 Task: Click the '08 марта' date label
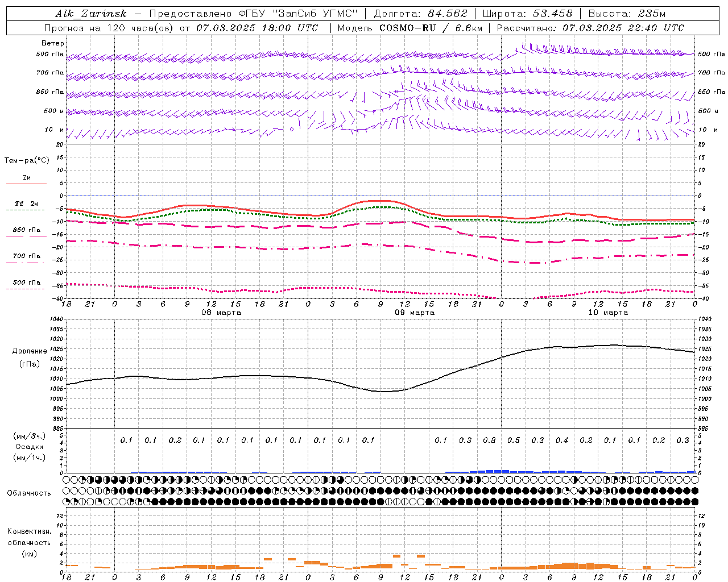(x=221, y=313)
